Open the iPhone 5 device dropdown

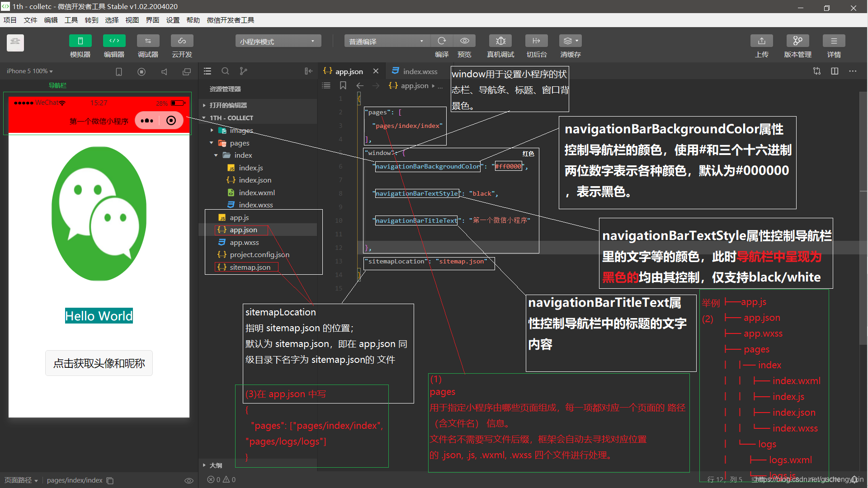[x=30, y=71]
